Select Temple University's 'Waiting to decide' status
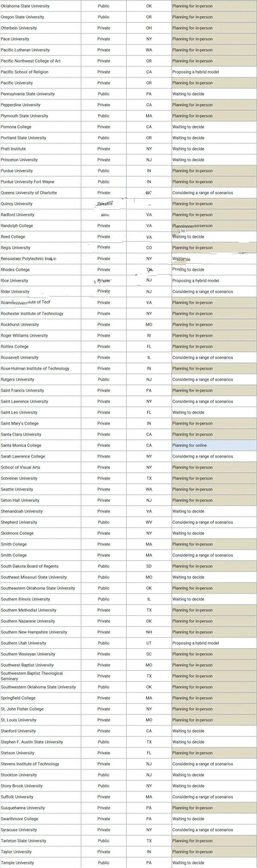 [x=188, y=863]
